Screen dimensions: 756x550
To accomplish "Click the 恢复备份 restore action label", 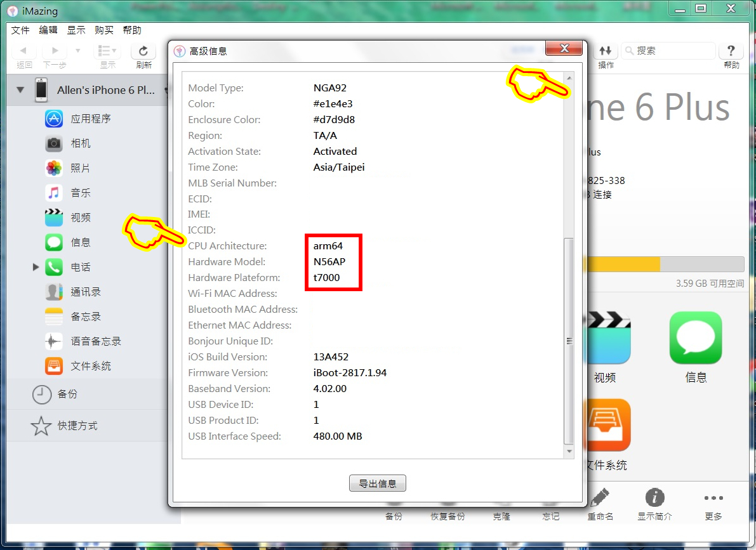I will [448, 516].
